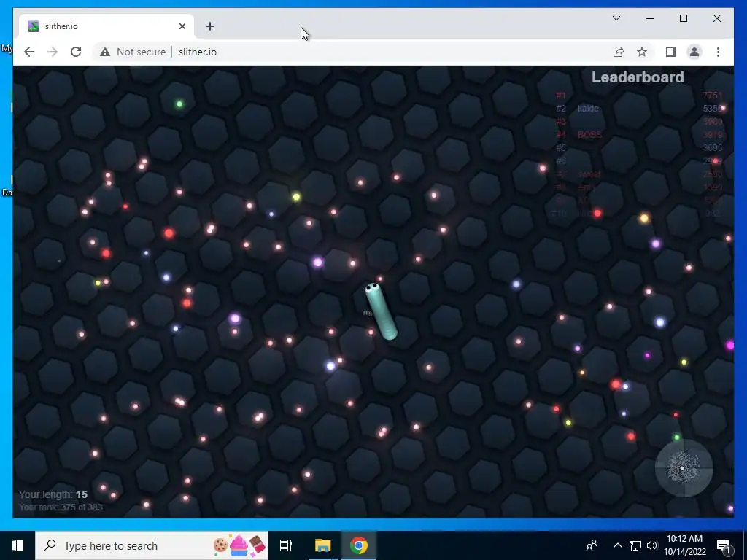
Task: Click the Chrome icon in the taskbar
Action: (x=359, y=545)
